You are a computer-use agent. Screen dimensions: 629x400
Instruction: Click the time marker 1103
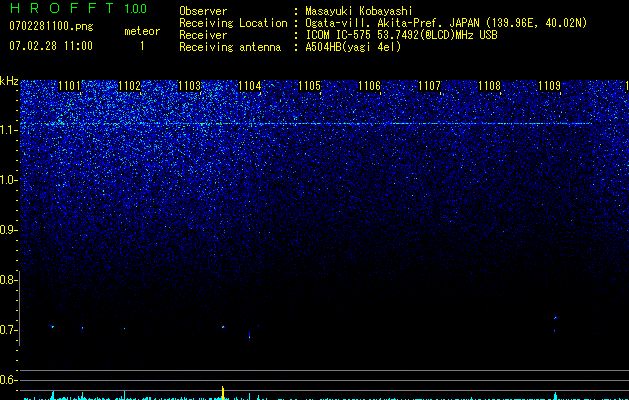[189, 86]
